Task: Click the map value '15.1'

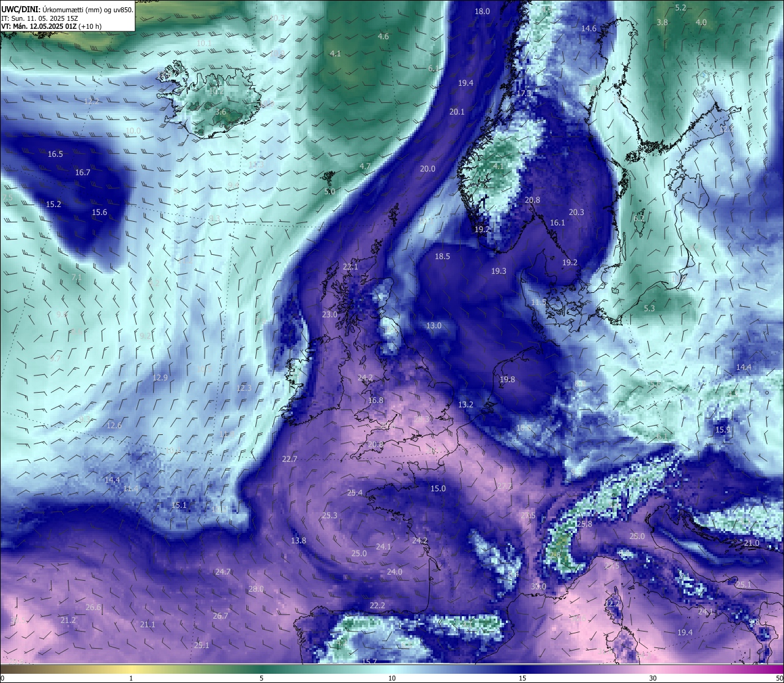Action: click(x=179, y=505)
